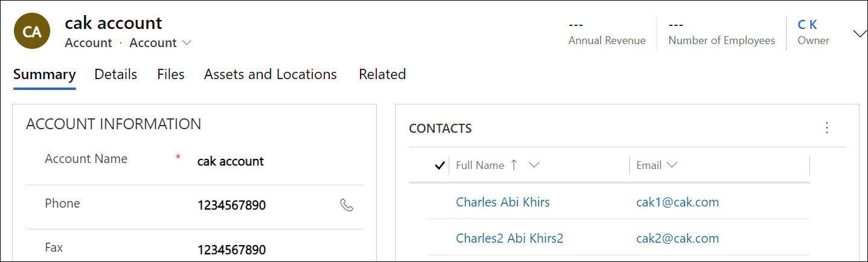Viewport: 868px width, 262px height.
Task: Click the phone call icon
Action: (347, 205)
